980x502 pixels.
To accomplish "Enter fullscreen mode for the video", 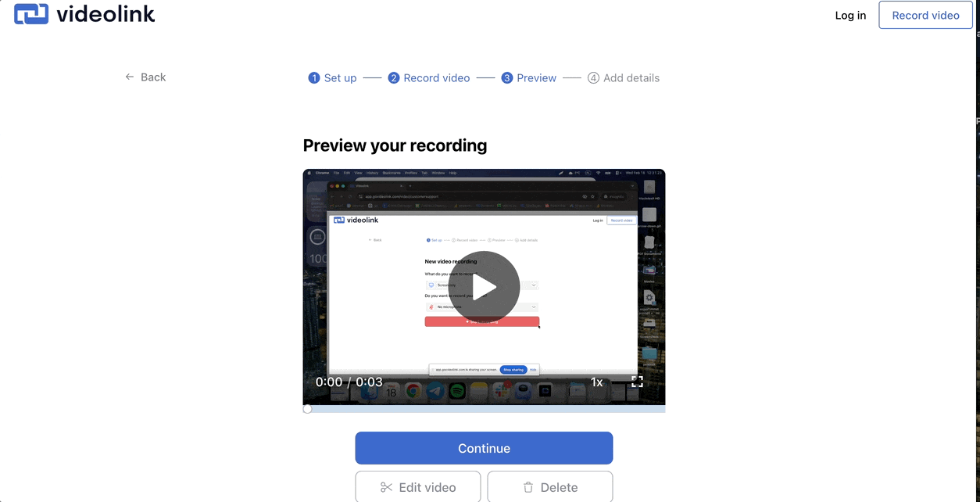I will click(637, 382).
